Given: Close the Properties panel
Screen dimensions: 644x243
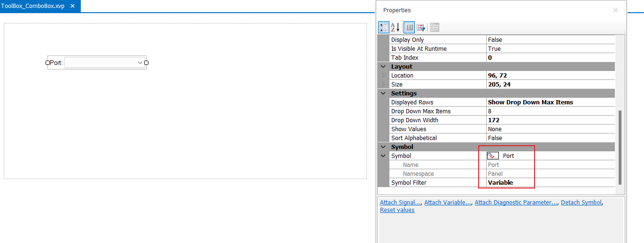Looking at the screenshot, I should [615, 10].
